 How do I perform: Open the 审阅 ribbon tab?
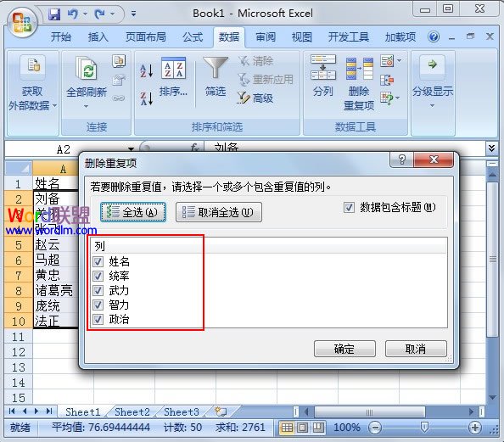tap(266, 37)
